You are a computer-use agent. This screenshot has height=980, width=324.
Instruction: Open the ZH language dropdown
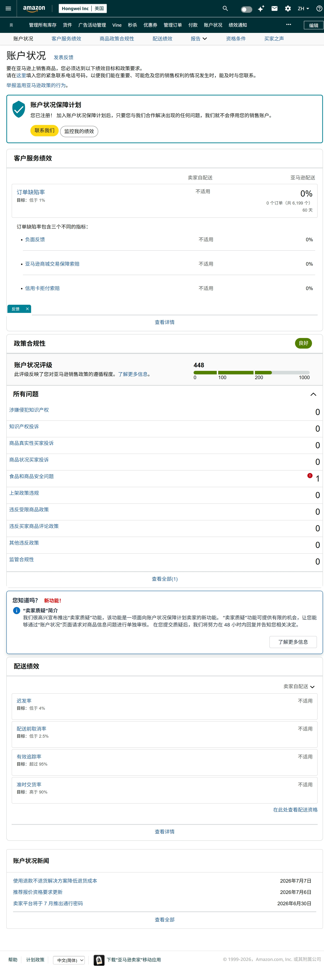point(303,8)
